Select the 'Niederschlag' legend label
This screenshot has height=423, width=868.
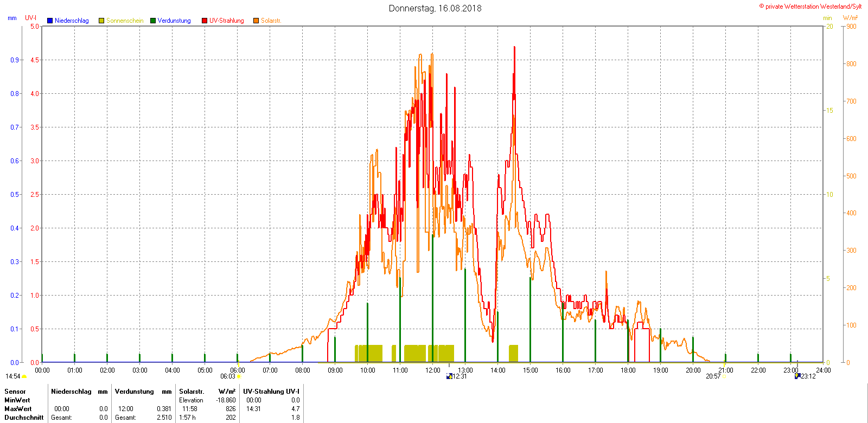pyautogui.click(x=72, y=21)
